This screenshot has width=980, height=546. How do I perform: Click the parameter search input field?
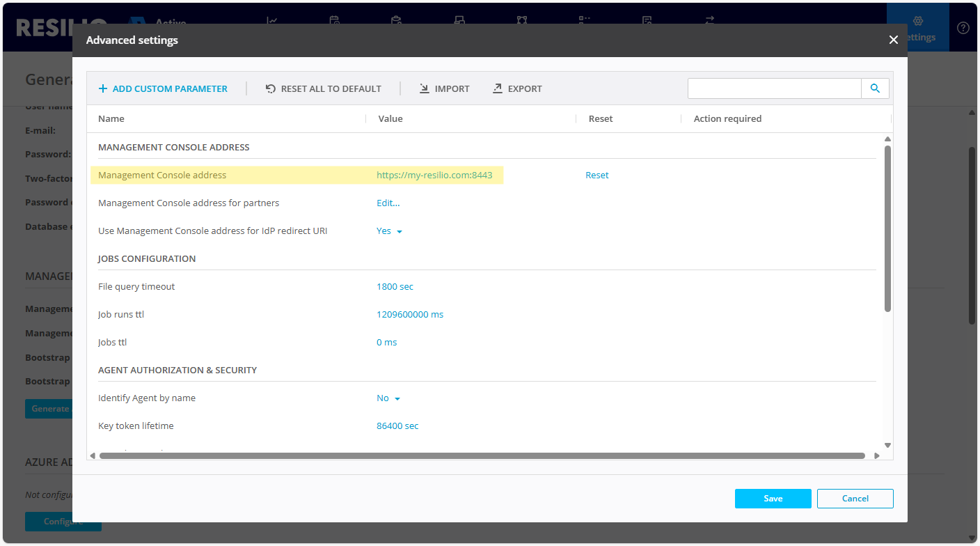pyautogui.click(x=774, y=88)
